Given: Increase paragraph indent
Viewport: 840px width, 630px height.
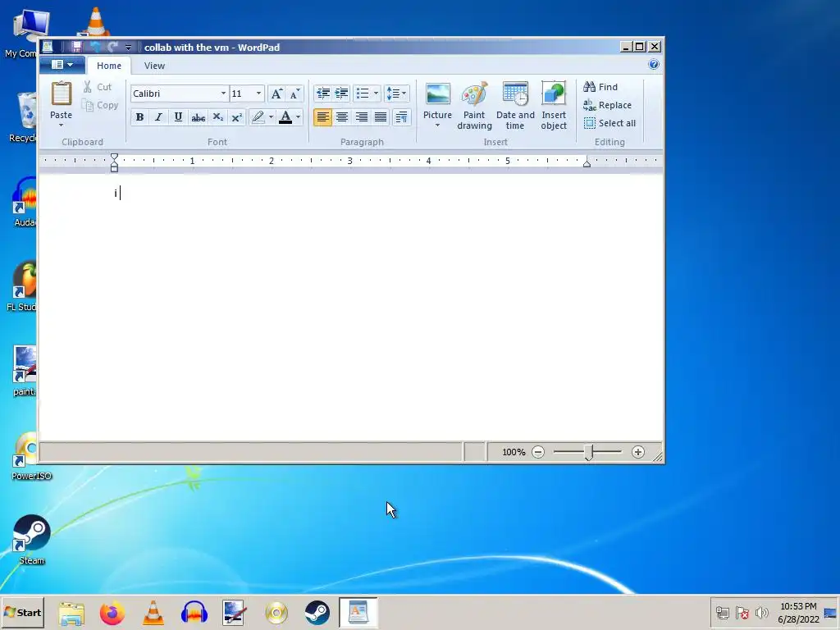Looking at the screenshot, I should pos(341,94).
